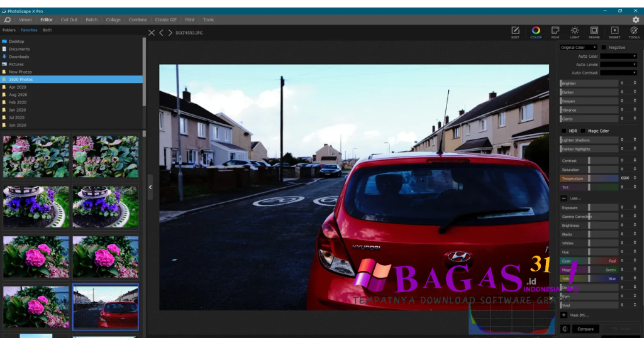Click the PhotoScape home logo icon
Screen dimensions: 644x338
(8, 19)
